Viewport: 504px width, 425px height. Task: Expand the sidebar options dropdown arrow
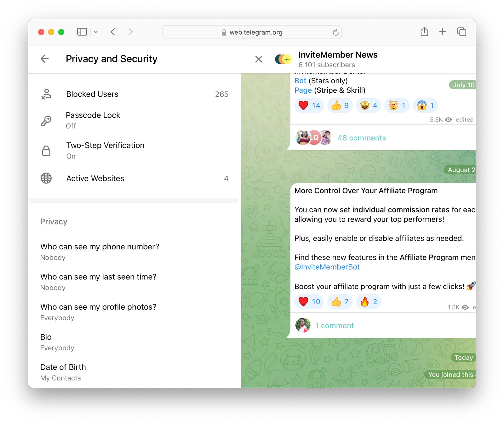tap(96, 32)
